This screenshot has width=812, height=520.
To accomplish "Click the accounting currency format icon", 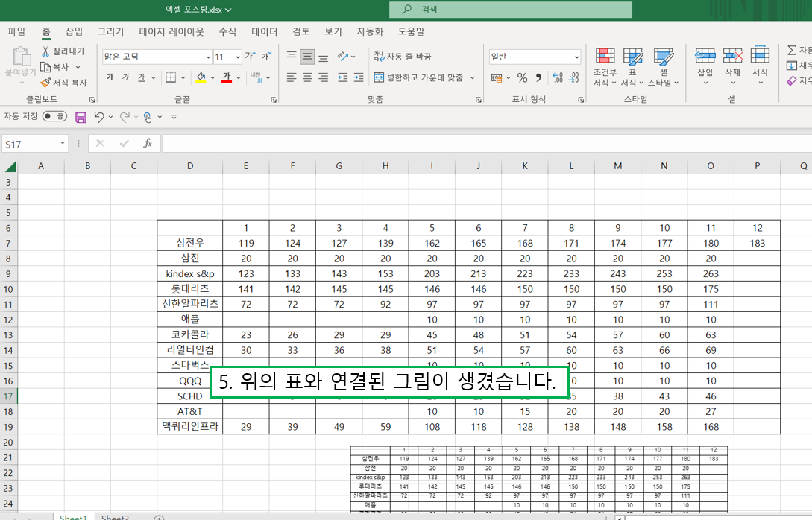I will tap(496, 78).
